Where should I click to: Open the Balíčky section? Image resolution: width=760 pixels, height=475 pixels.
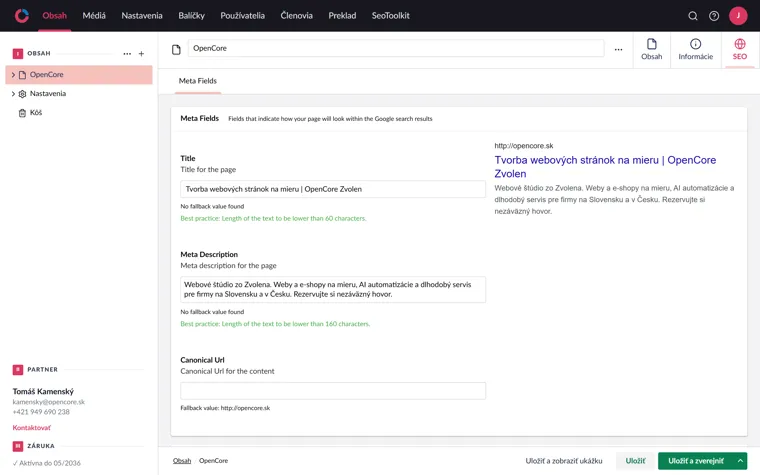(191, 16)
